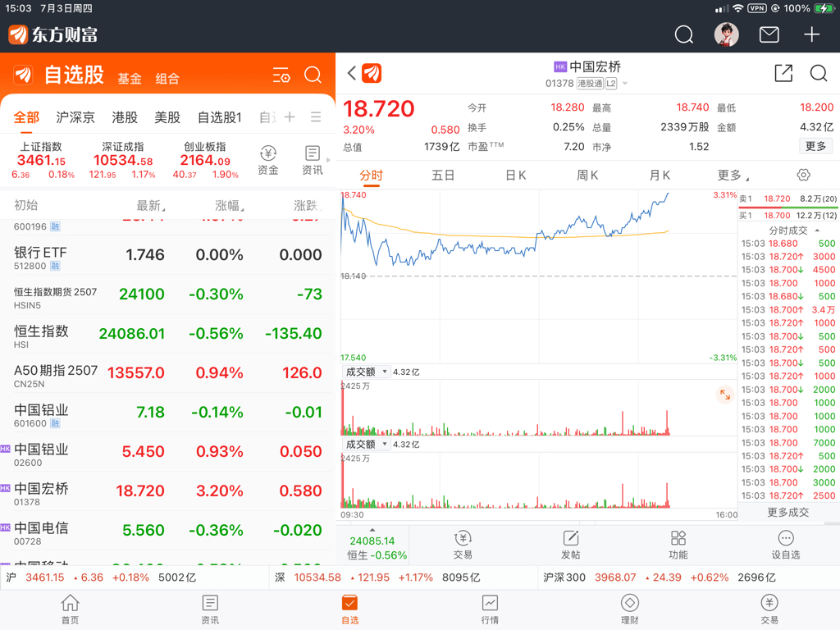The image size is (840, 630).
Task: Search within the watchlist panel
Action: click(x=313, y=75)
